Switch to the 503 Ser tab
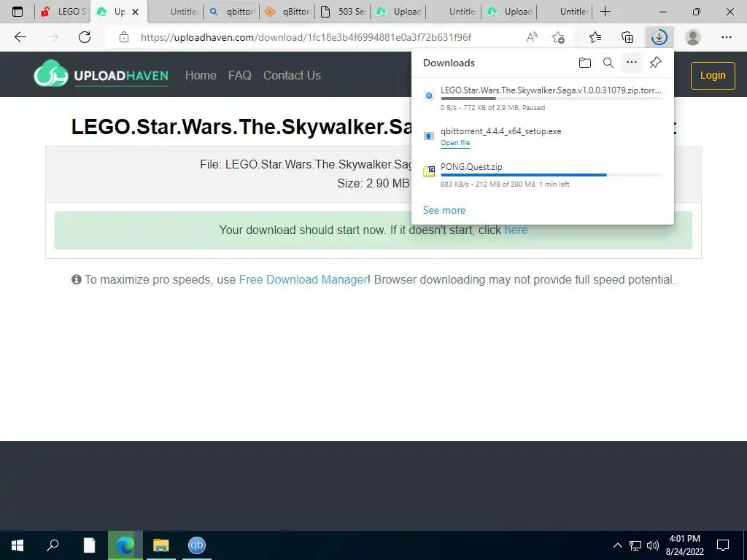This screenshot has width=747, height=560. pos(343,12)
